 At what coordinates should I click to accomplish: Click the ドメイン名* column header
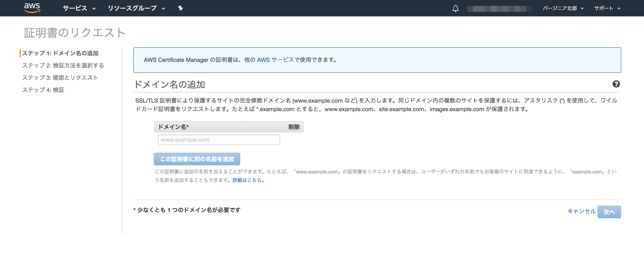tap(173, 127)
